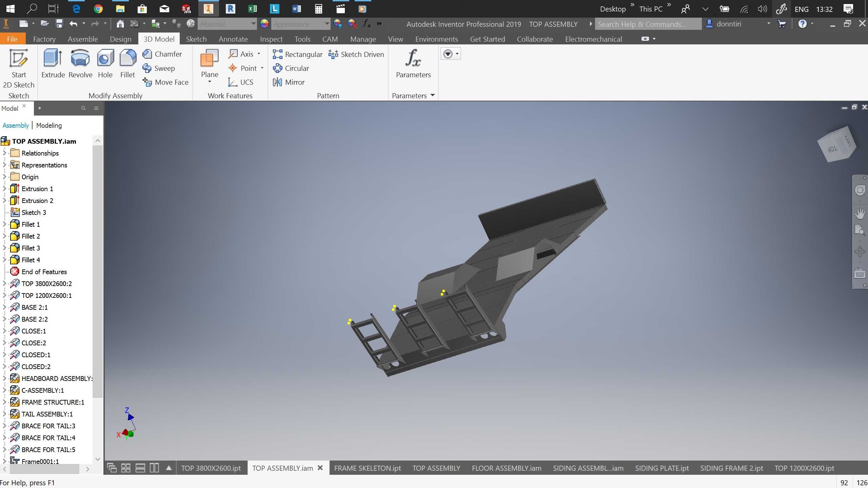This screenshot has width=868, height=488.
Task: Select End of Features marker
Action: pyautogui.click(x=44, y=272)
